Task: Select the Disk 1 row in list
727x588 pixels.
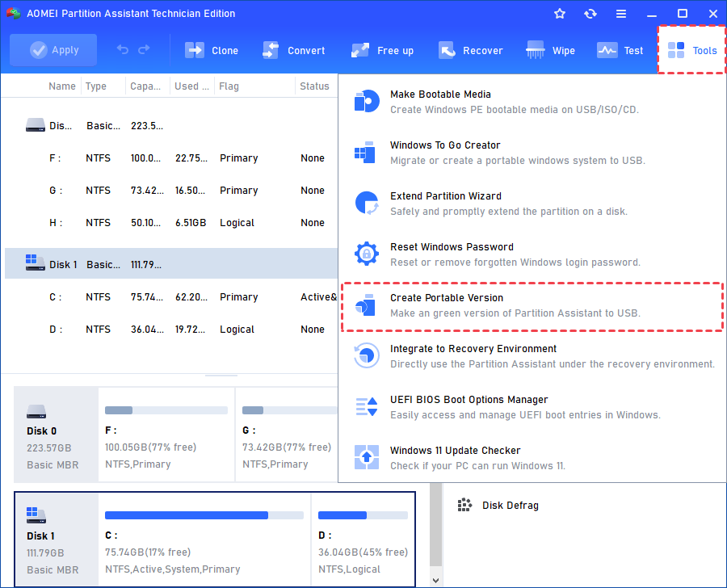Action: tap(171, 263)
